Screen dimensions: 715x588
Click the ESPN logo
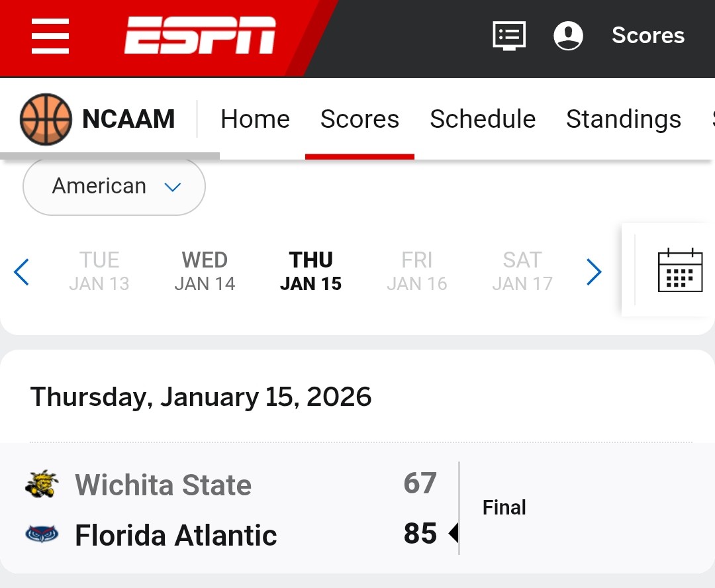point(200,36)
